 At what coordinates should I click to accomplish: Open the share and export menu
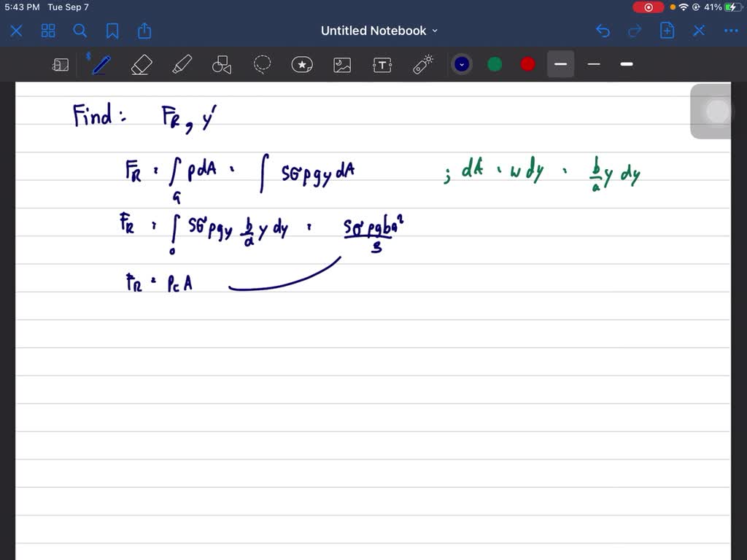[144, 31]
